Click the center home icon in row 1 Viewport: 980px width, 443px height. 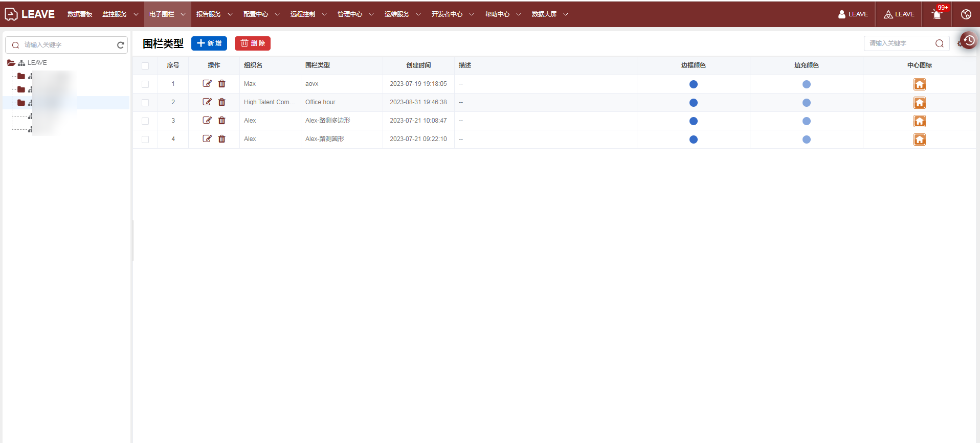coord(919,84)
